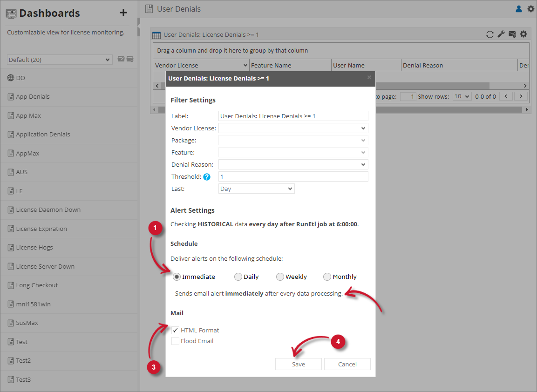The width and height of the screenshot is (537, 392).
Task: Open the Last period Day dropdown
Action: 257,189
